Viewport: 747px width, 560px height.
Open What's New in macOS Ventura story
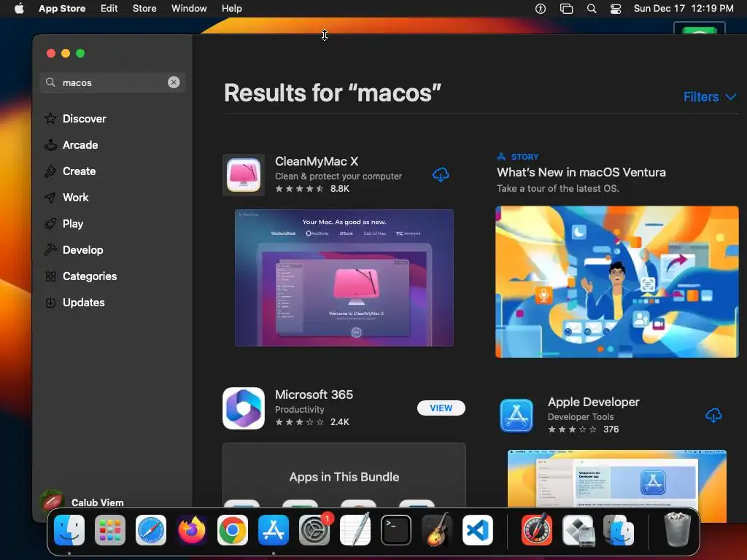click(x=581, y=172)
